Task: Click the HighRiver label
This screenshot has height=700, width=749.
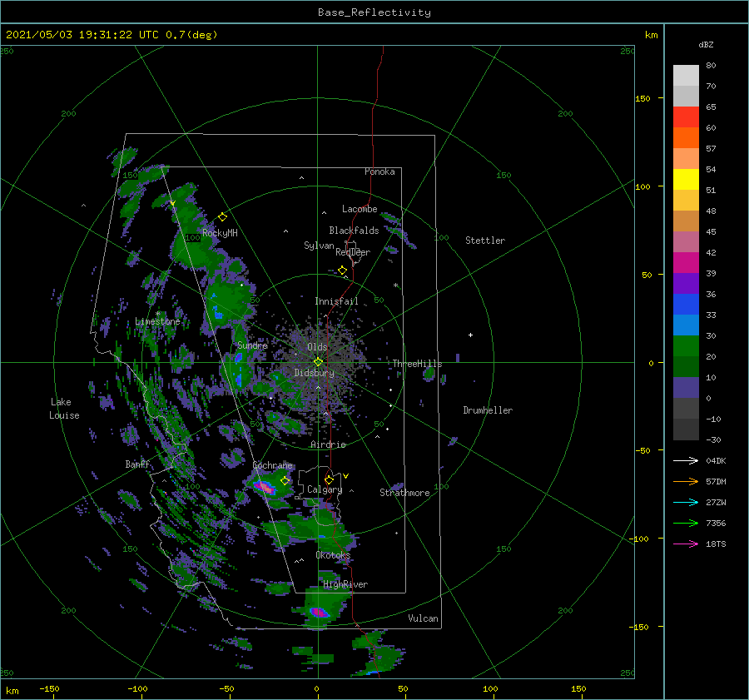Action: tap(345, 584)
